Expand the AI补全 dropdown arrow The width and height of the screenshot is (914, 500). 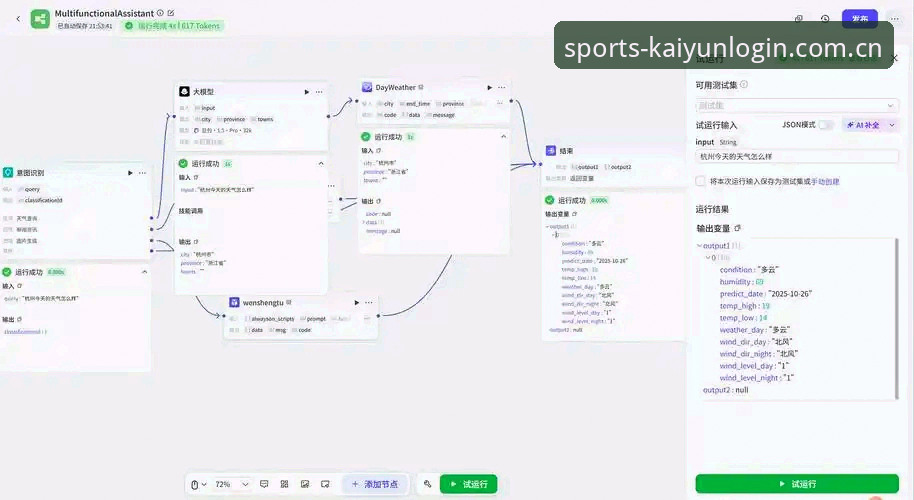coord(892,125)
